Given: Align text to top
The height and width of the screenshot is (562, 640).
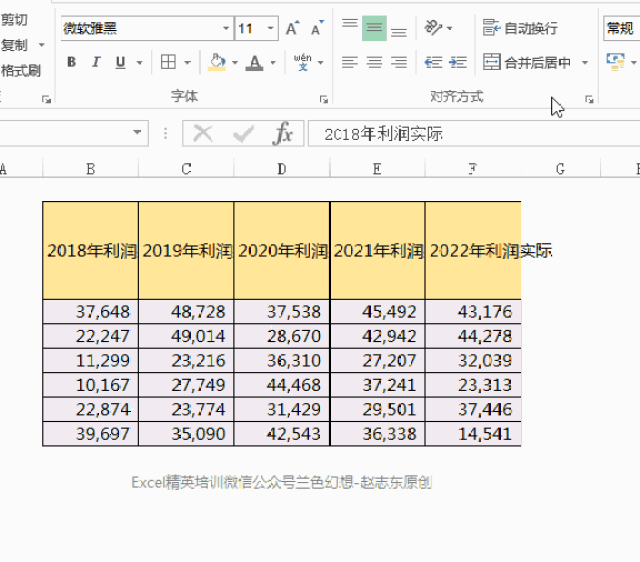Looking at the screenshot, I should pos(350,23).
